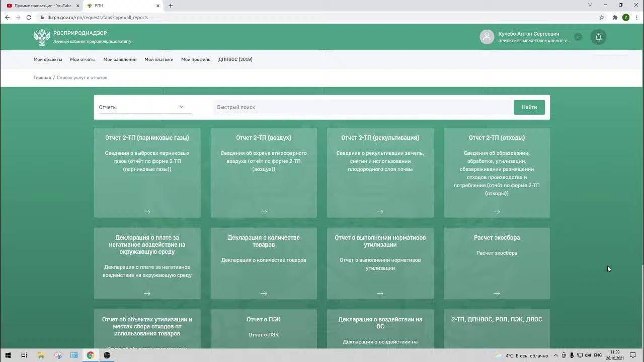The height and width of the screenshot is (362, 644).
Task: Open Отчет 2-ТП (отходы) title
Action: click(x=497, y=138)
